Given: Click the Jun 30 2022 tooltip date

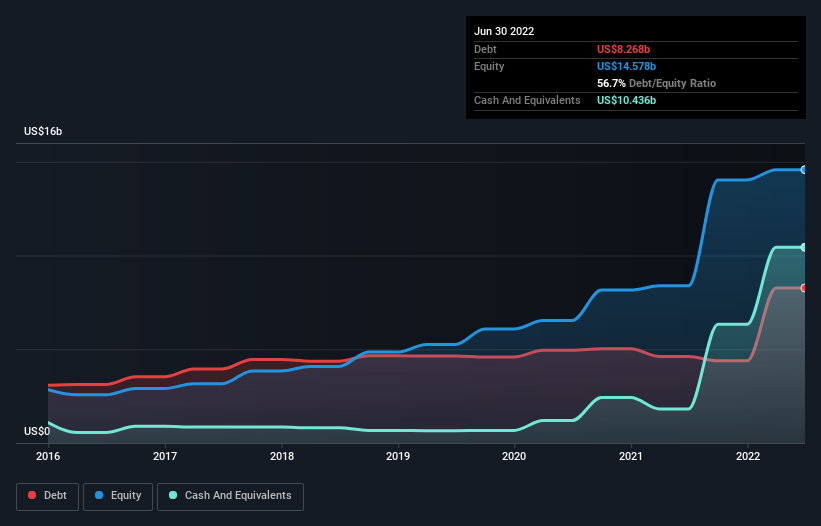Looking at the screenshot, I should pyautogui.click(x=504, y=31).
